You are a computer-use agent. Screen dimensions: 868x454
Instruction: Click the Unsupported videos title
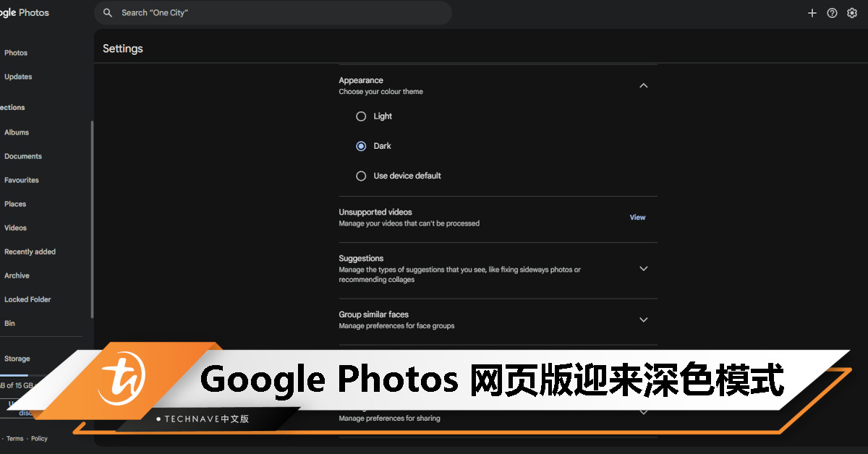375,212
